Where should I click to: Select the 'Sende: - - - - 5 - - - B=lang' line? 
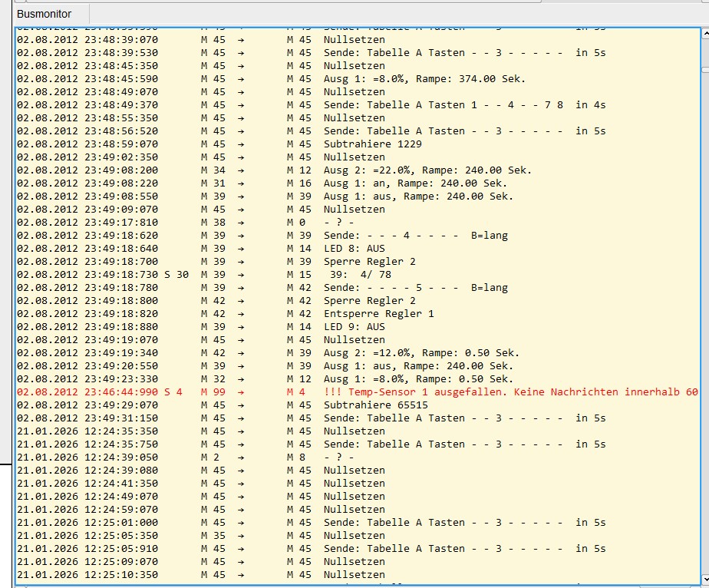coord(415,288)
